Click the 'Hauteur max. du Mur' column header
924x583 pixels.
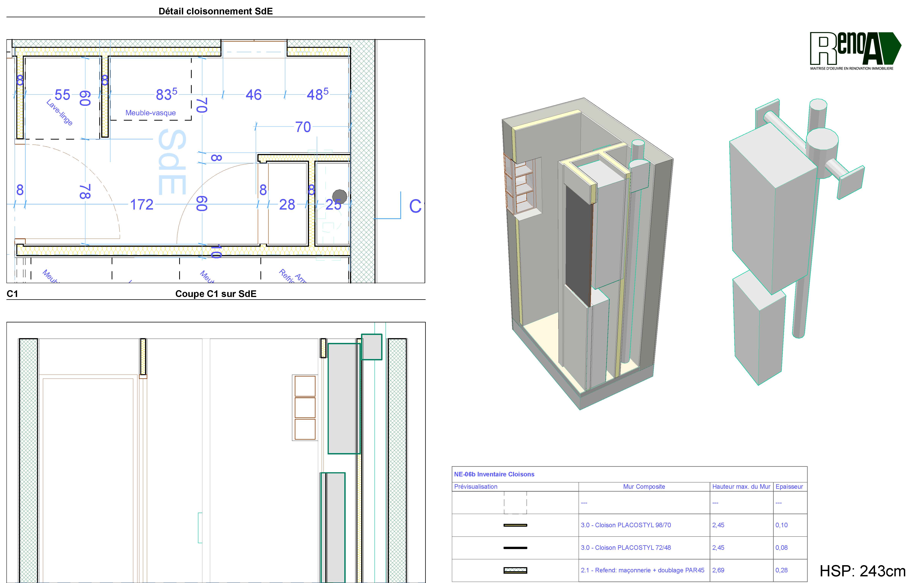point(741,486)
